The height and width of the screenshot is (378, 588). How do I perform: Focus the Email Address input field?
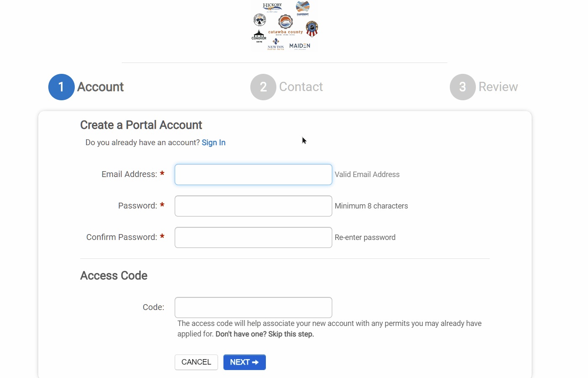coord(253,175)
